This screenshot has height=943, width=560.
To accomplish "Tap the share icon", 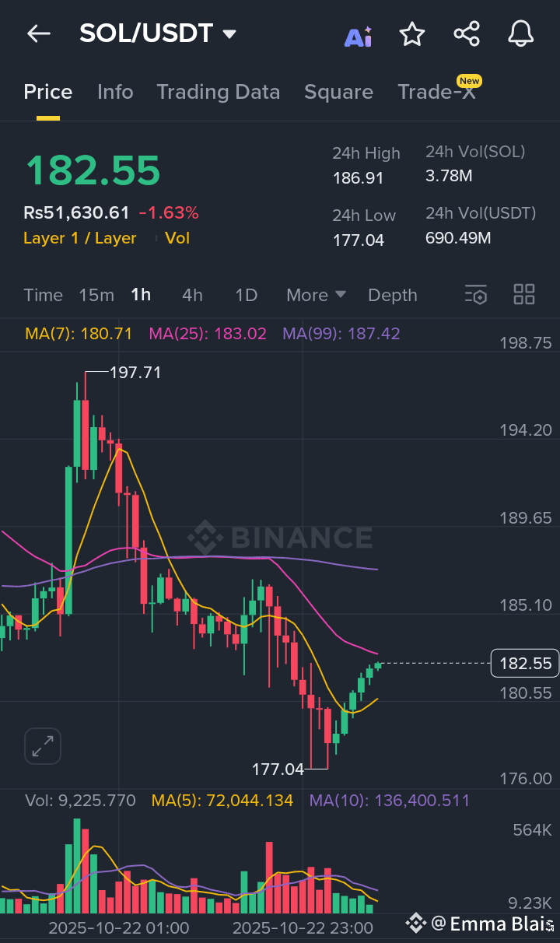I will tap(467, 33).
